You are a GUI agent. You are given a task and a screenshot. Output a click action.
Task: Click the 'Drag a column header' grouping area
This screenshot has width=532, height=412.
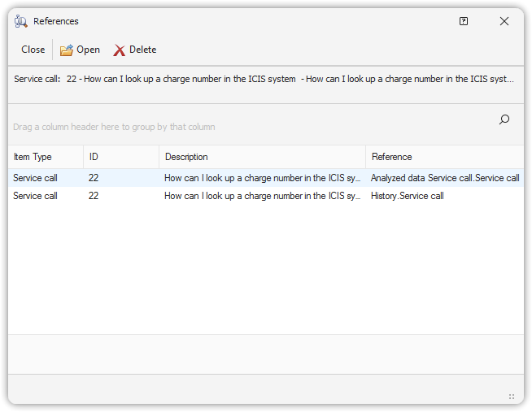click(115, 127)
